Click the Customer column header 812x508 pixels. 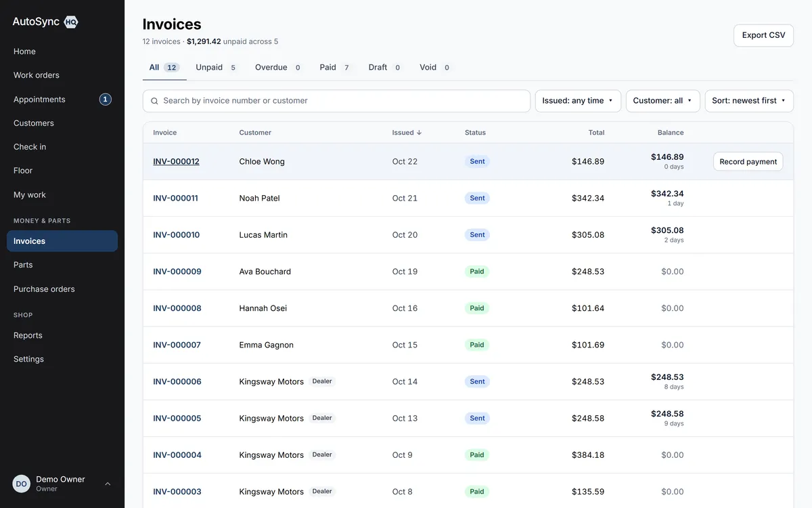[x=255, y=133]
